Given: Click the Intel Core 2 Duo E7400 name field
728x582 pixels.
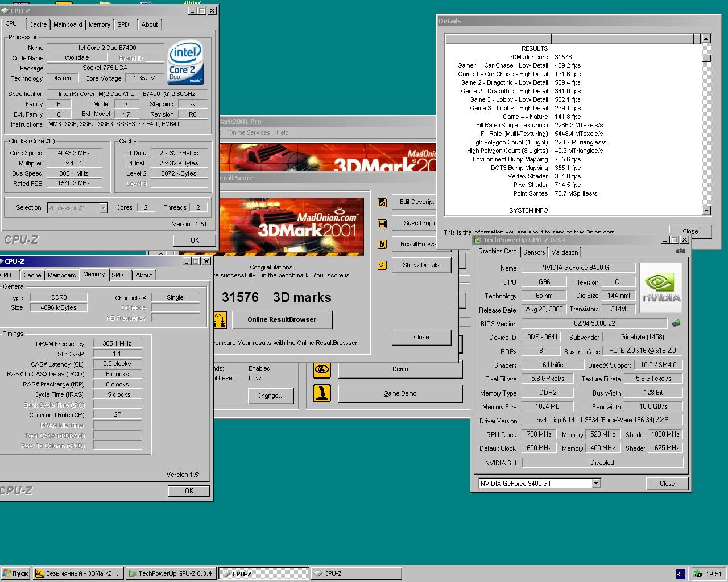Looking at the screenshot, I should [x=105, y=48].
